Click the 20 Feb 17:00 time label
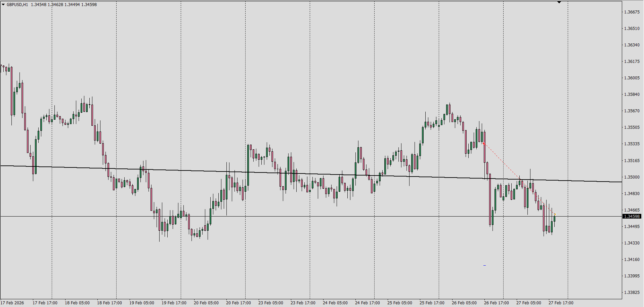 point(239,303)
